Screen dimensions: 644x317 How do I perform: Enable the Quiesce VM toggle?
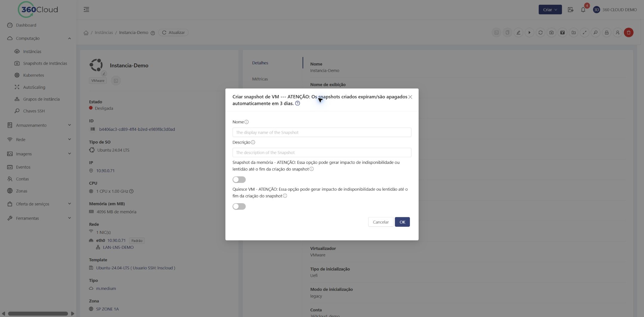239,206
